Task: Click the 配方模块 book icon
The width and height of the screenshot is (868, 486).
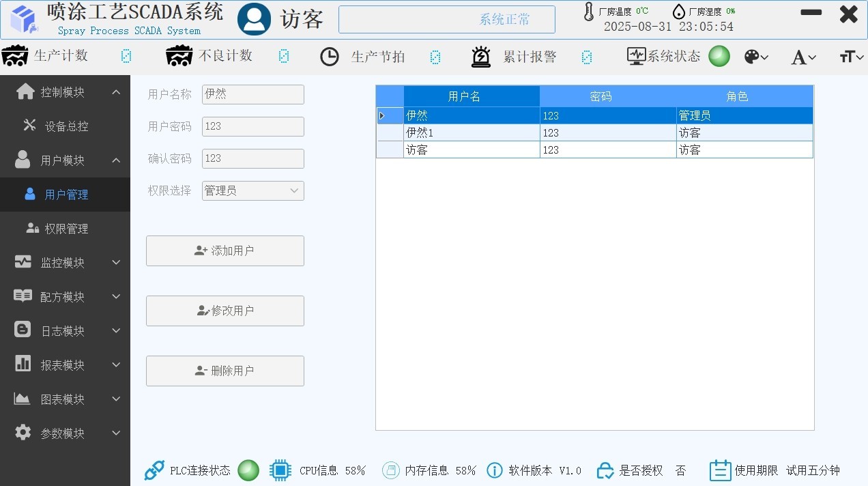Action: click(x=23, y=296)
